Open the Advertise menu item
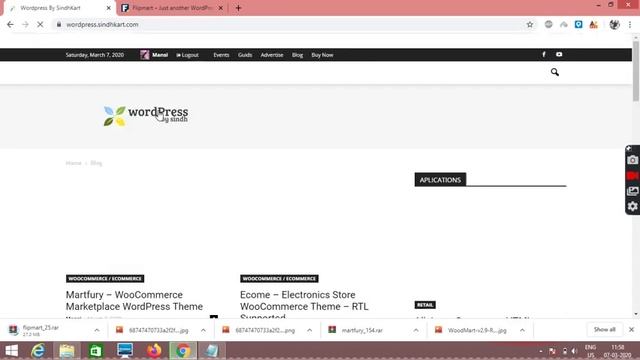Screen dimensions: 640x360 pos(272,55)
